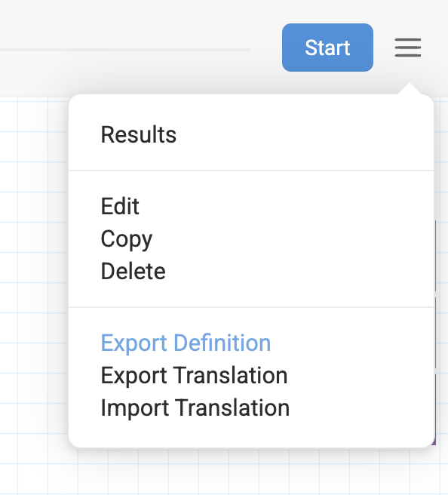Click the red colored bar at the right edge

click(435, 256)
